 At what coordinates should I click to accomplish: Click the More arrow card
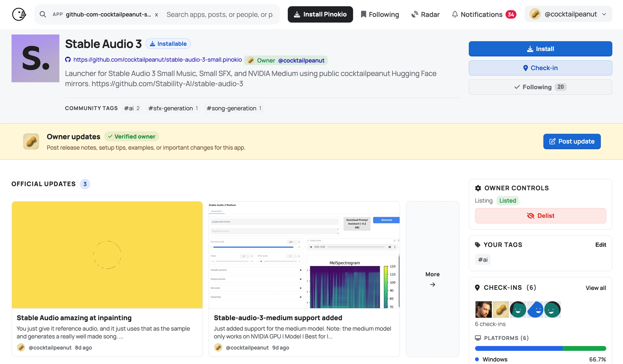click(432, 279)
